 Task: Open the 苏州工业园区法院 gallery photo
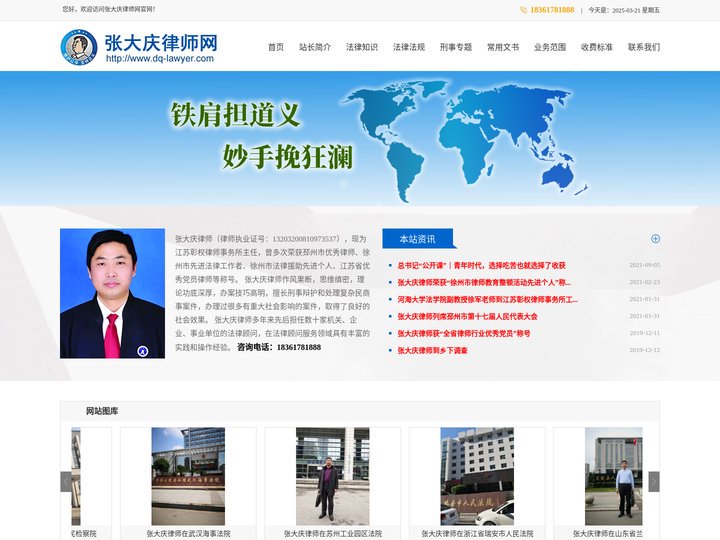coord(332,476)
